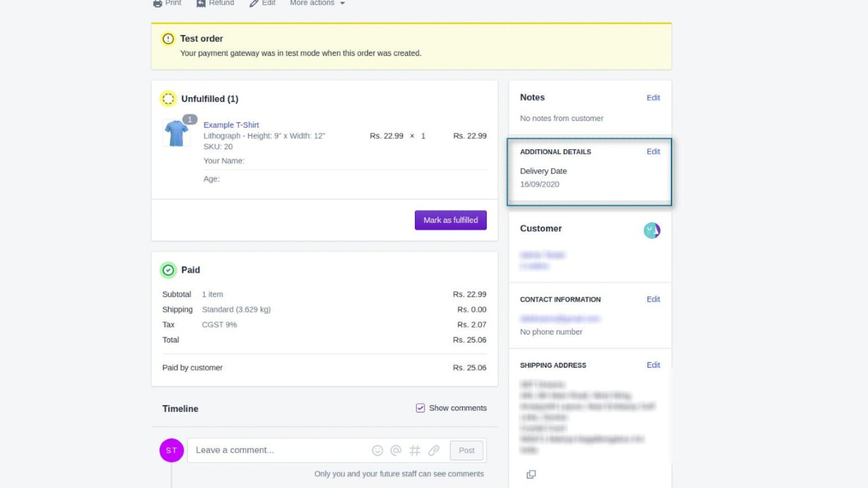Edit the Contact Information
The width and height of the screenshot is (868, 488).
pos(652,299)
